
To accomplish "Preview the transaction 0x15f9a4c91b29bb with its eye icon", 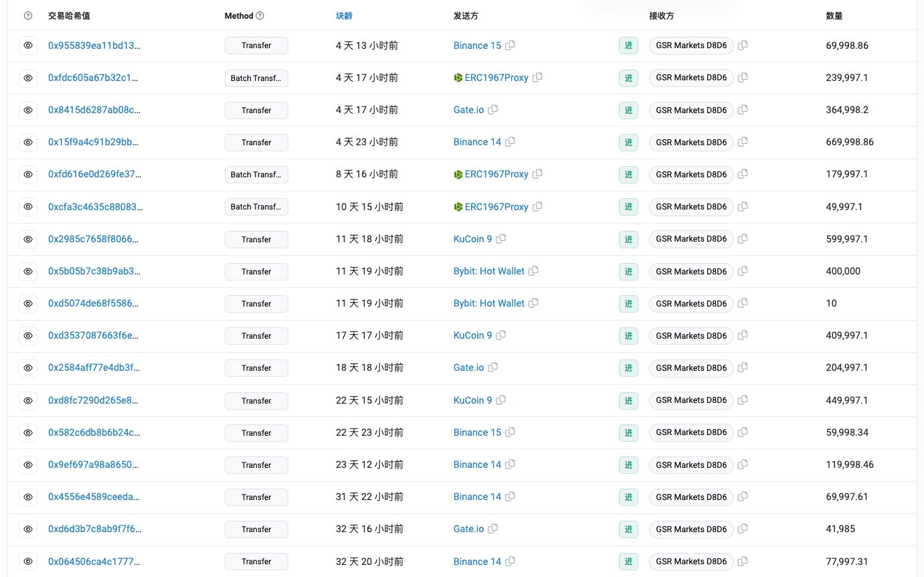I will 28,142.
